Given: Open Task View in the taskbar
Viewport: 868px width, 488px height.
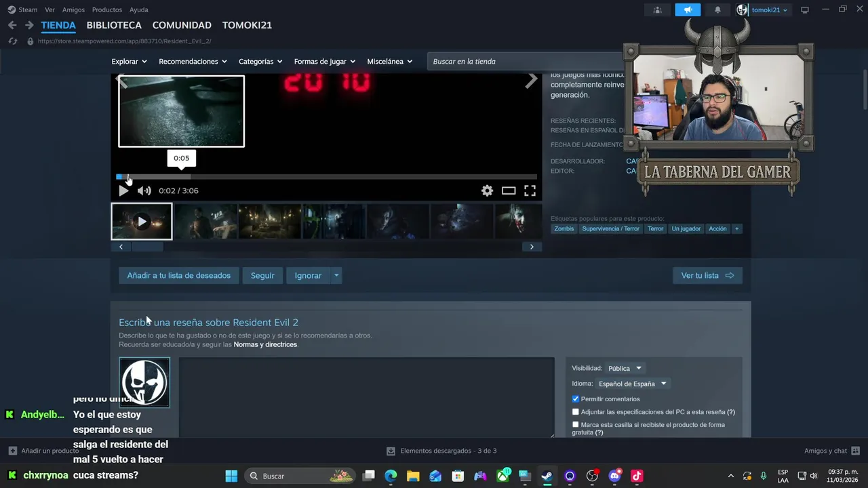Looking at the screenshot, I should coord(368,476).
